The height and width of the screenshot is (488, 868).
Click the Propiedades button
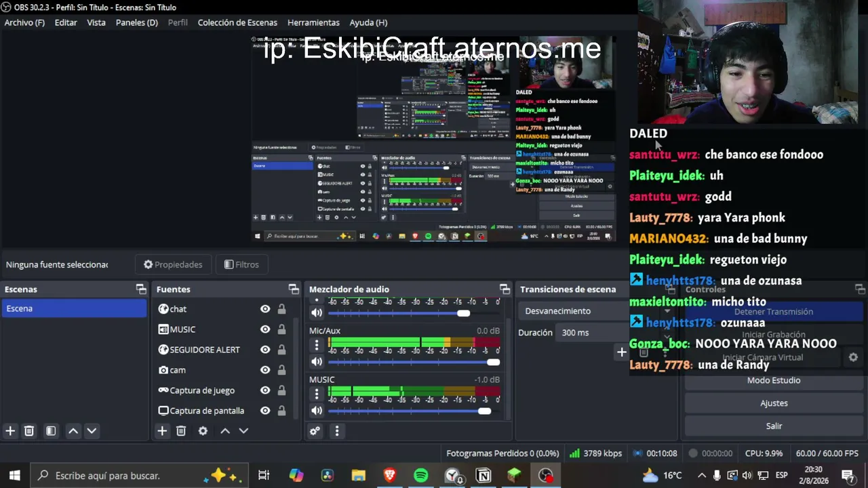(173, 264)
